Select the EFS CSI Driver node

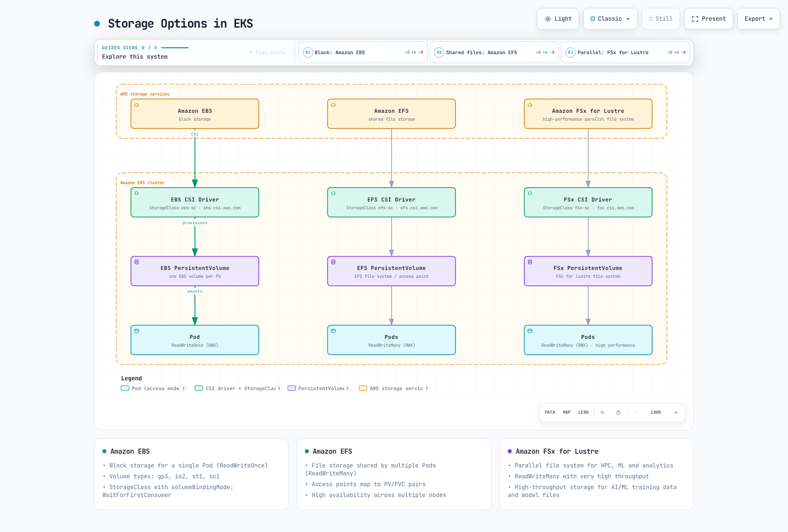(x=392, y=202)
